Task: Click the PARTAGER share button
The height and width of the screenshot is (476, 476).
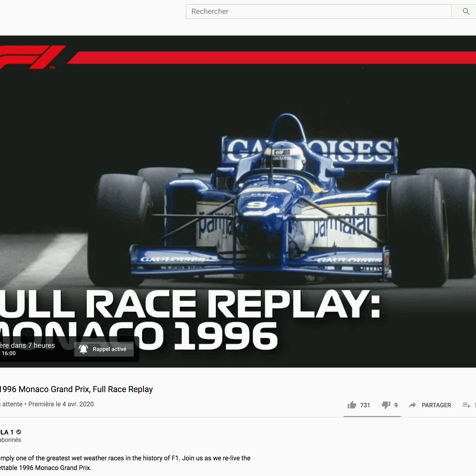Action: 430,405
